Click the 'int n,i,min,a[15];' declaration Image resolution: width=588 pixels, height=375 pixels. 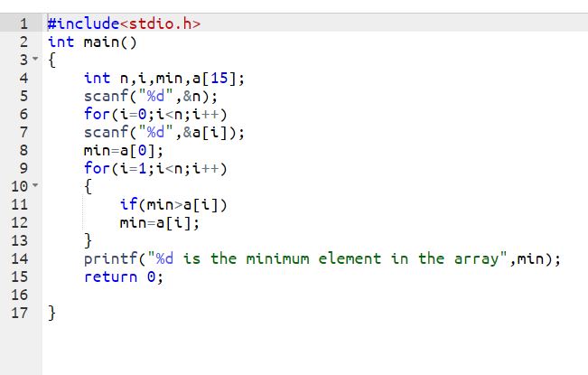[164, 78]
